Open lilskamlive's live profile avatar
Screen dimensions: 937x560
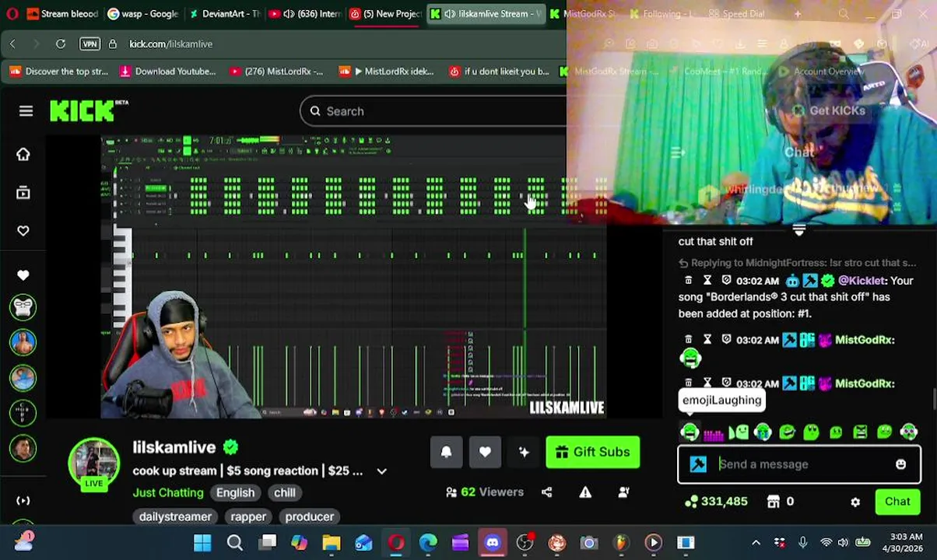94,465
